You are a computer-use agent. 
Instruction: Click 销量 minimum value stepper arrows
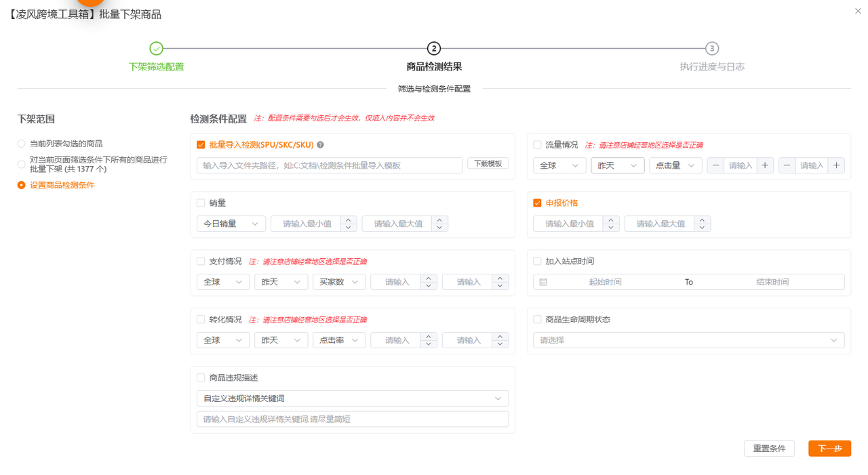point(349,224)
